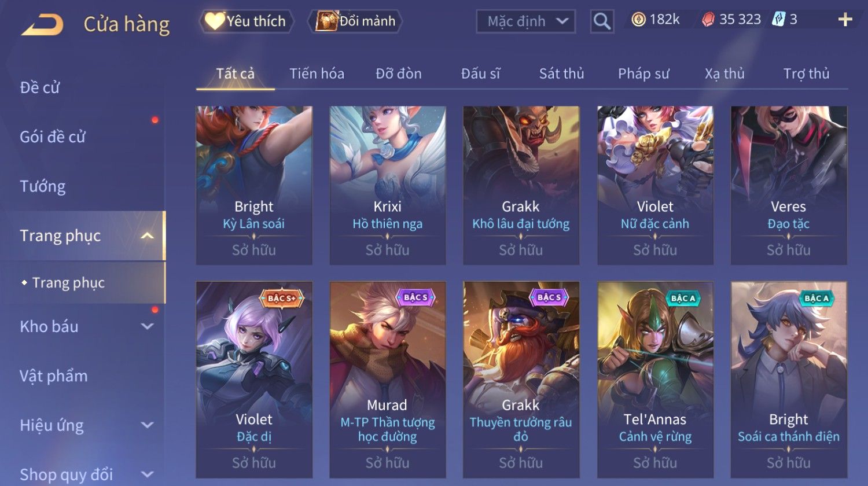
Task: Select the Tiến hóa tab
Action: click(317, 73)
